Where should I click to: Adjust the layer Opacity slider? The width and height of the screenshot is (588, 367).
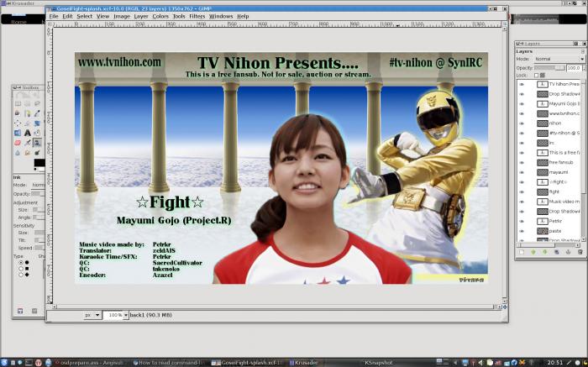(x=549, y=68)
